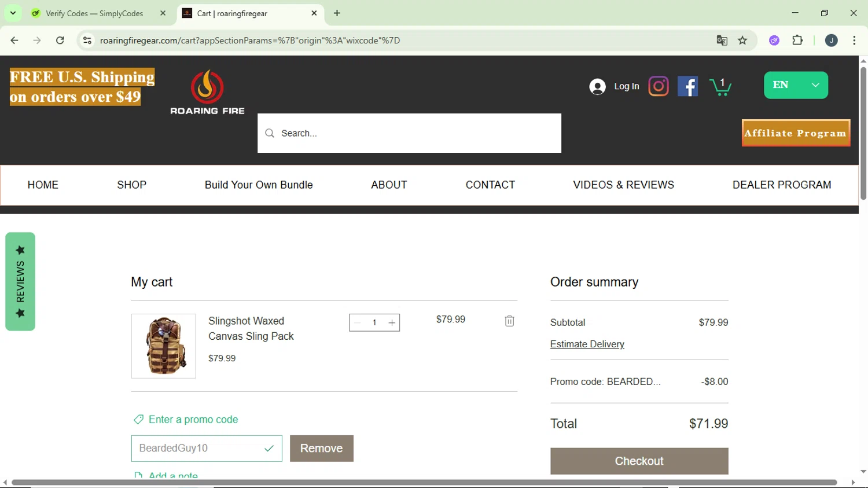This screenshot has height=488, width=868.
Task: Decrease quantity with minus button
Action: pos(358,323)
